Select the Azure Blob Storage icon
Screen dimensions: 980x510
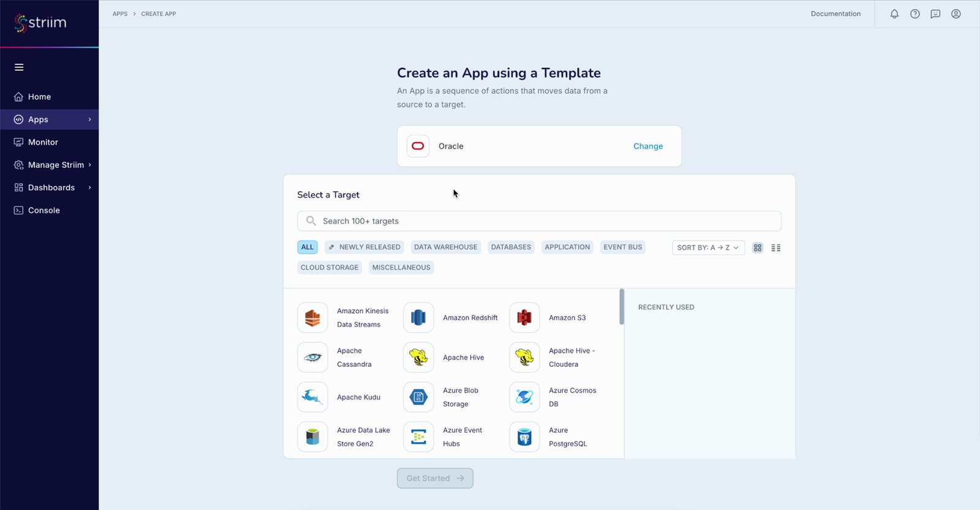[x=418, y=397]
